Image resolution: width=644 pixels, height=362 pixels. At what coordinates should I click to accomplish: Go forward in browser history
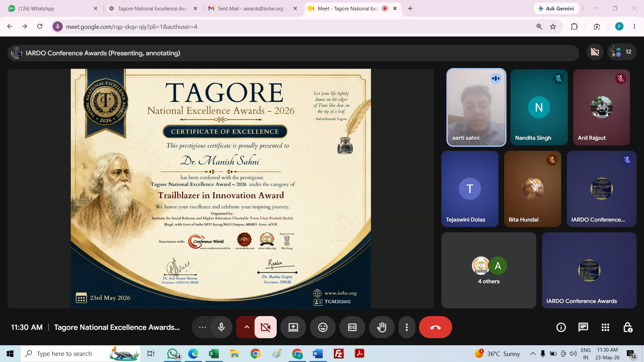24,26
